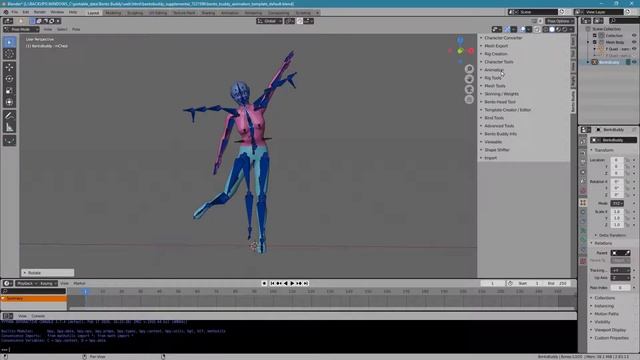Toggle viewport overlays button
Image resolution: width=640 pixels, height=360 pixels.
(523, 29)
